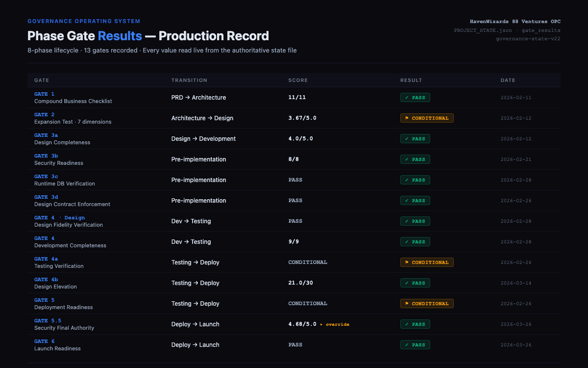Viewport: 588px width, 368px height.
Task: Click the score 8/8
Action: (x=294, y=159)
